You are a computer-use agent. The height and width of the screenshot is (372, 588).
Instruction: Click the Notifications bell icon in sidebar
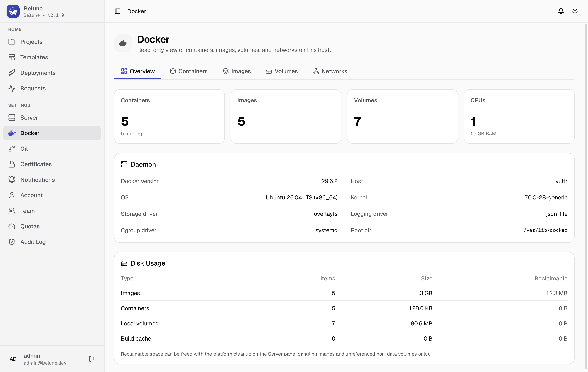pyautogui.click(x=12, y=180)
